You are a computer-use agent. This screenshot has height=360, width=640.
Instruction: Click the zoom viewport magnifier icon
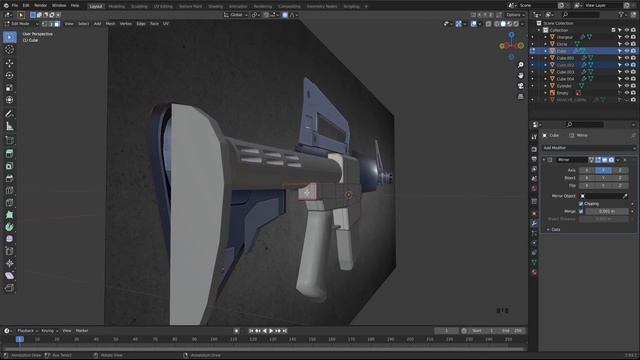(521, 65)
